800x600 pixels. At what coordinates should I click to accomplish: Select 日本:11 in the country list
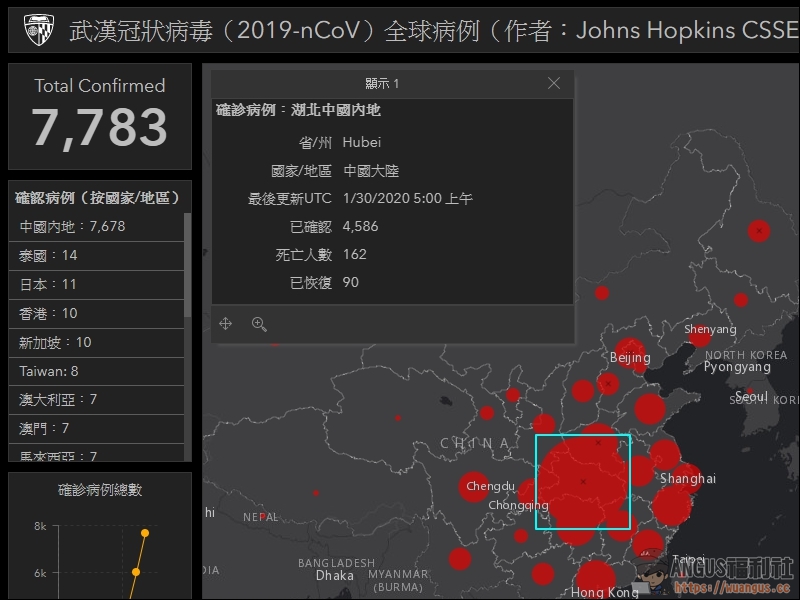coord(96,285)
